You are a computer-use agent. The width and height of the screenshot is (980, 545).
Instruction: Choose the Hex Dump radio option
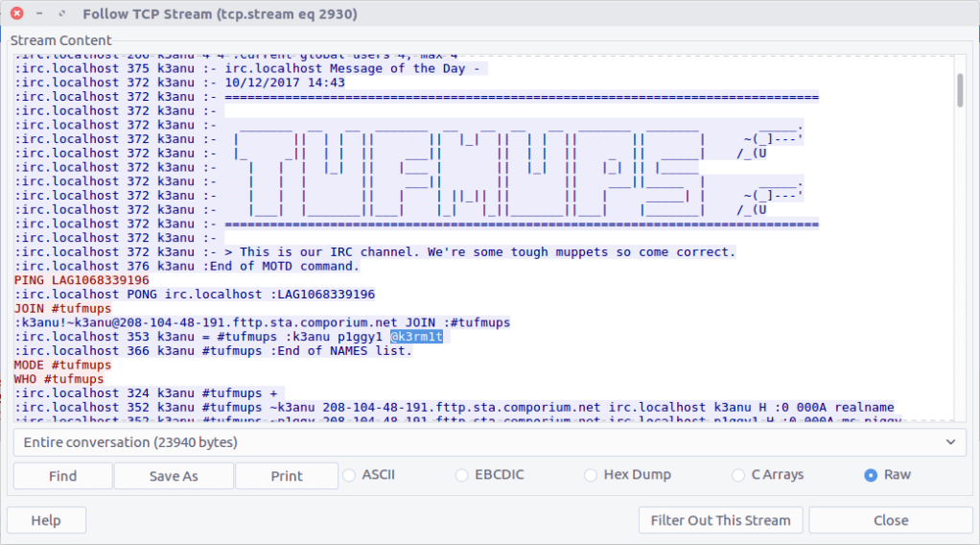point(591,475)
